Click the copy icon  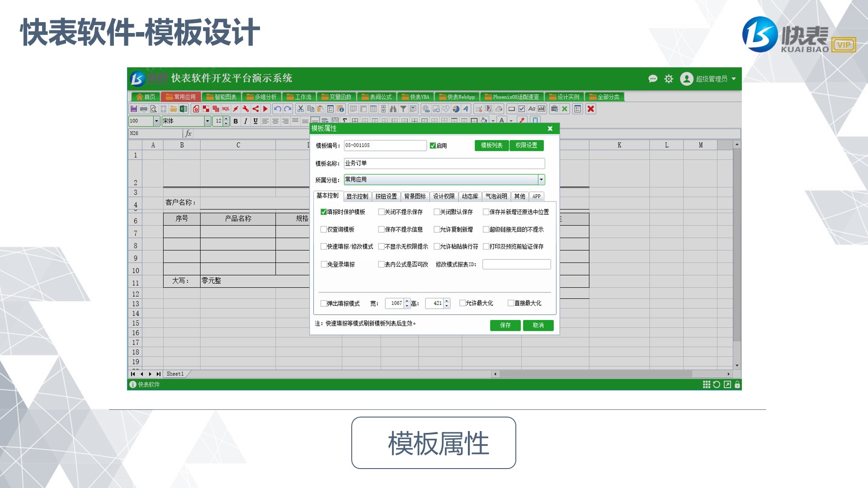(x=311, y=109)
